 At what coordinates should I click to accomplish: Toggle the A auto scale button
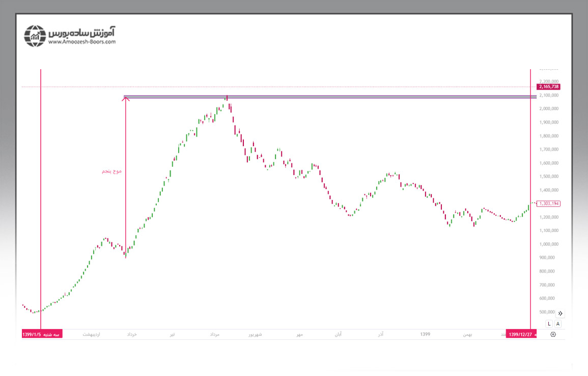(558, 324)
